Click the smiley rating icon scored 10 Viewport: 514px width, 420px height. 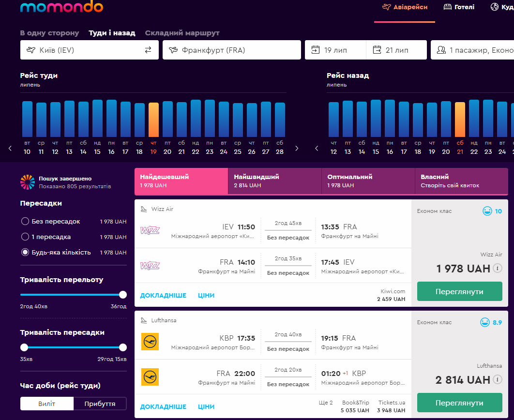(x=487, y=211)
